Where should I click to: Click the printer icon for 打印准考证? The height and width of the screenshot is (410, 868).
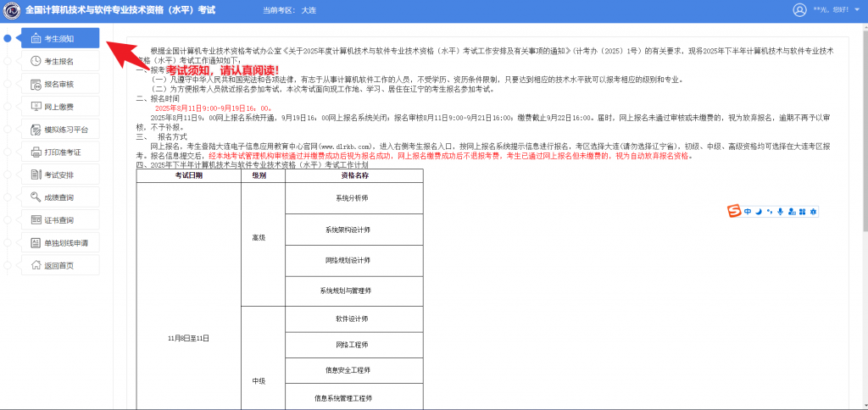(36, 152)
